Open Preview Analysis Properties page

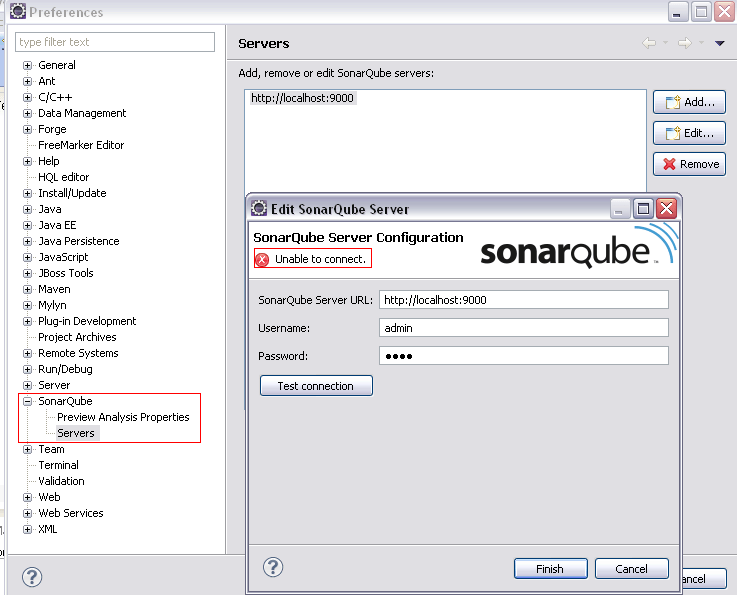[123, 417]
